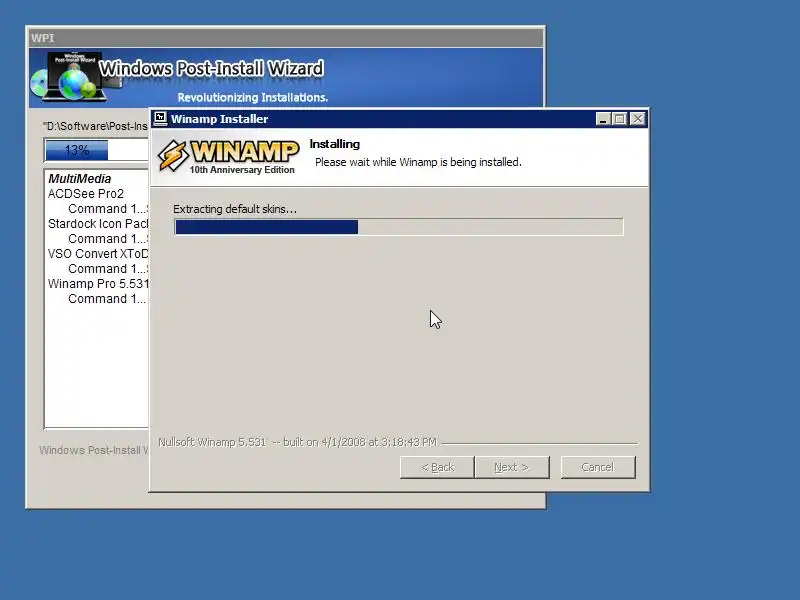Click Command 1 under Stardock Icon Pack
800x600 pixels.
coord(108,239)
